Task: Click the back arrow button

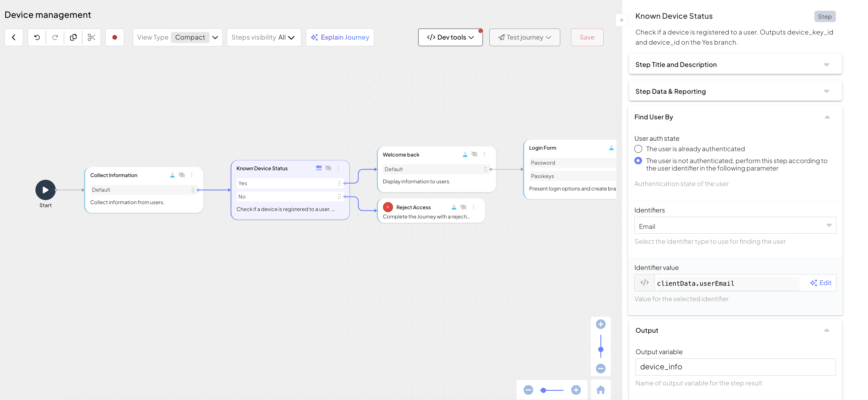Action: [x=14, y=37]
